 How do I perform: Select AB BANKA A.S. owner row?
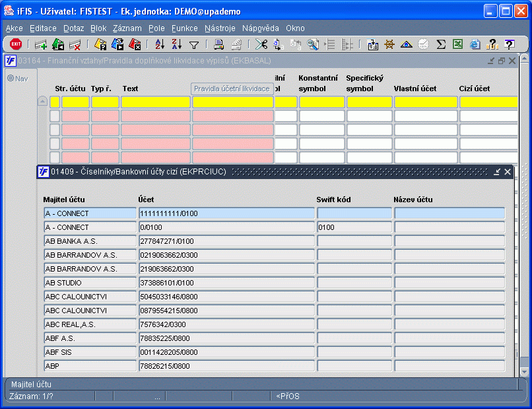[90, 241]
